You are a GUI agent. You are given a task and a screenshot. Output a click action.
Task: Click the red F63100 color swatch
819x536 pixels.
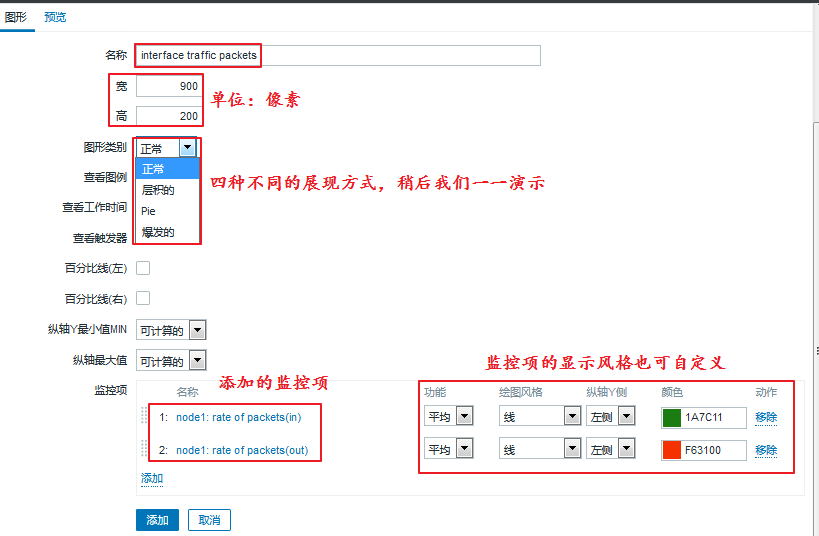pyautogui.click(x=672, y=450)
